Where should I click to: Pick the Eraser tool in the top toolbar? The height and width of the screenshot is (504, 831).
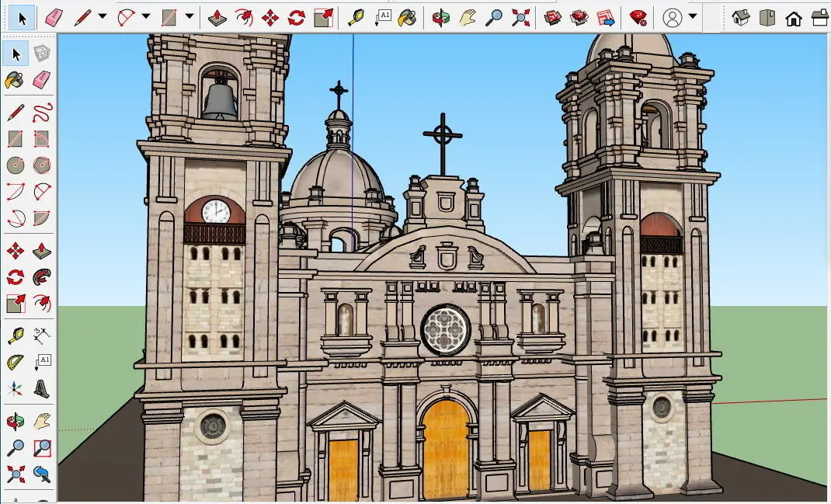point(54,19)
